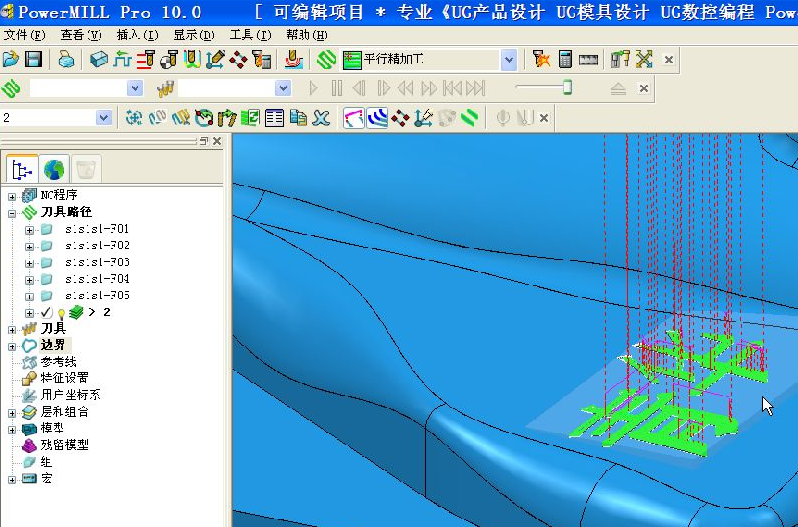Click the browser globe tab icon
798x527 pixels.
tap(54, 169)
